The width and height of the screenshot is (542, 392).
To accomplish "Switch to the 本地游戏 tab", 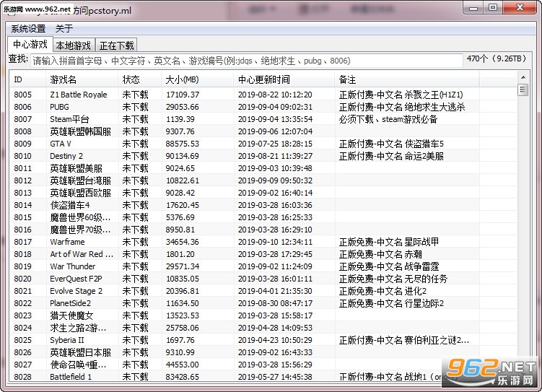I will click(74, 45).
